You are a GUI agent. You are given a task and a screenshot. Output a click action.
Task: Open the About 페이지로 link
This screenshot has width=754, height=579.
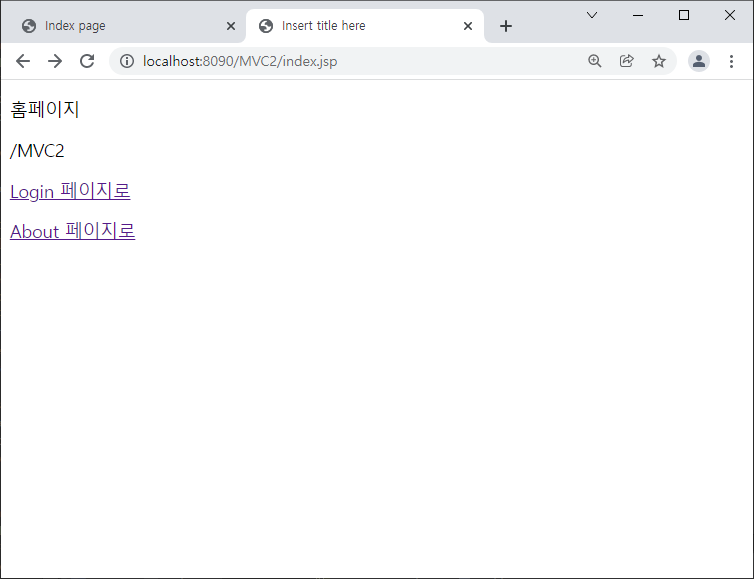coord(73,231)
